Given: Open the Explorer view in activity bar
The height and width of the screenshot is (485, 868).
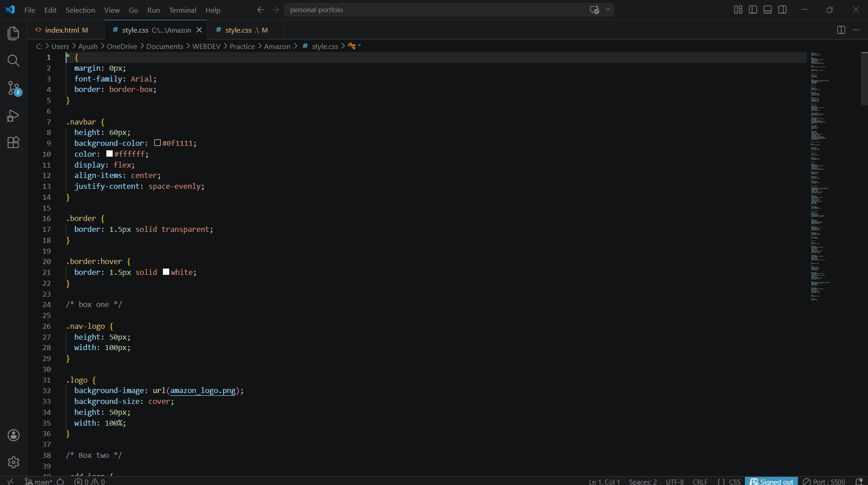Looking at the screenshot, I should [14, 33].
